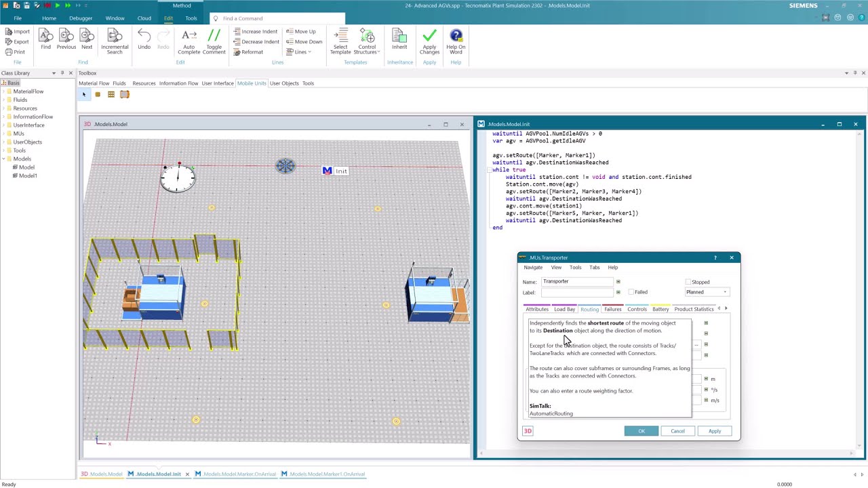Click the happy-face feedback icon
This screenshot has width=868, height=488.
(839, 18)
